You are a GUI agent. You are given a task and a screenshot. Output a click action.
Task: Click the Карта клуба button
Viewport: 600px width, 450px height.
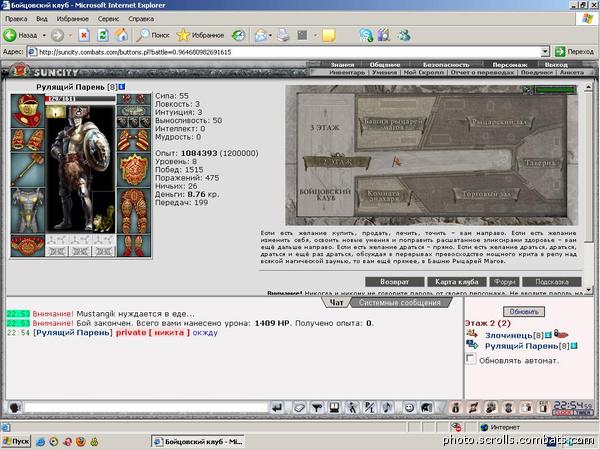point(457,282)
